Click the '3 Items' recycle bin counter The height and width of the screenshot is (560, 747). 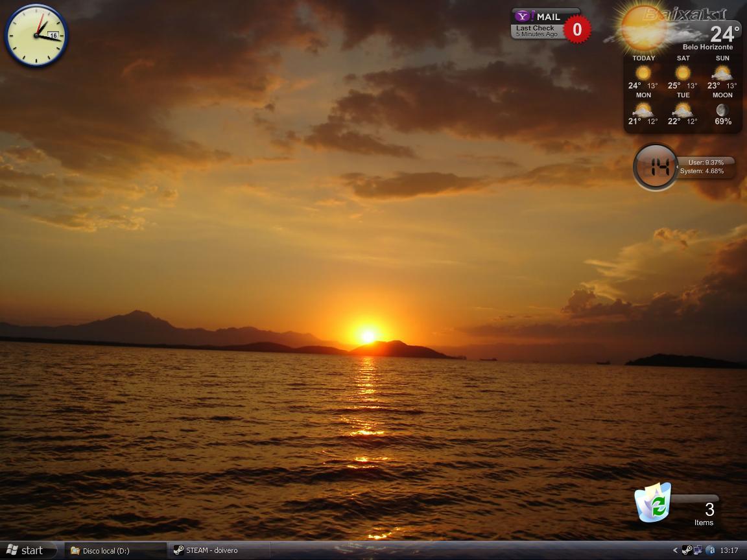(705, 514)
